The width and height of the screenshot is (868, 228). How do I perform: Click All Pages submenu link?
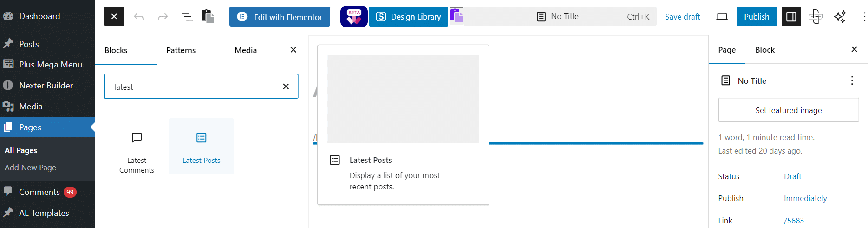[21, 150]
